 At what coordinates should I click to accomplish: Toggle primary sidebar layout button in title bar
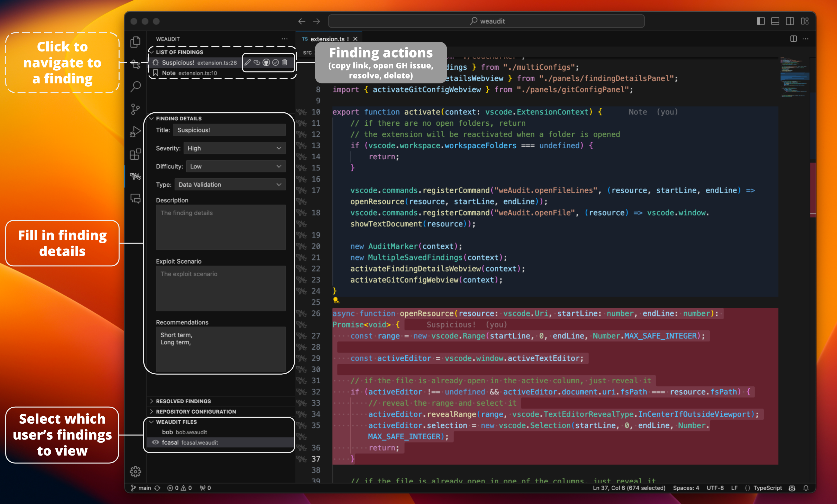pyautogui.click(x=760, y=21)
